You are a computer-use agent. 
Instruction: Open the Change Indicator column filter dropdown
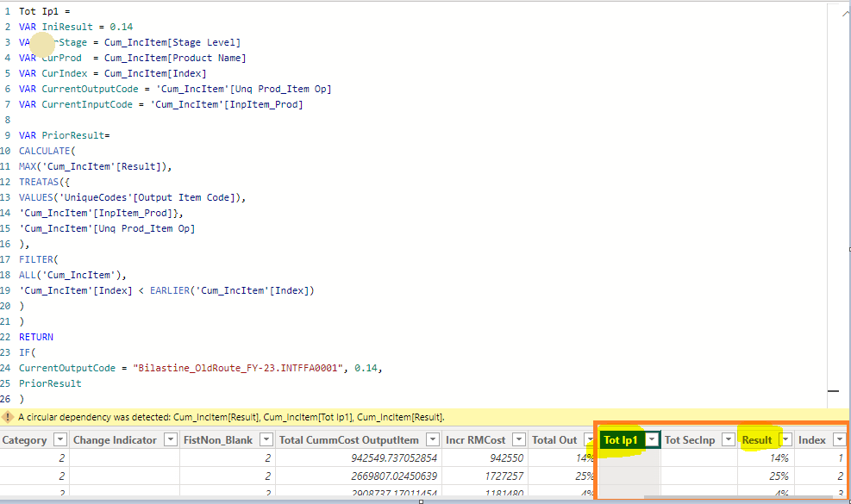click(171, 439)
